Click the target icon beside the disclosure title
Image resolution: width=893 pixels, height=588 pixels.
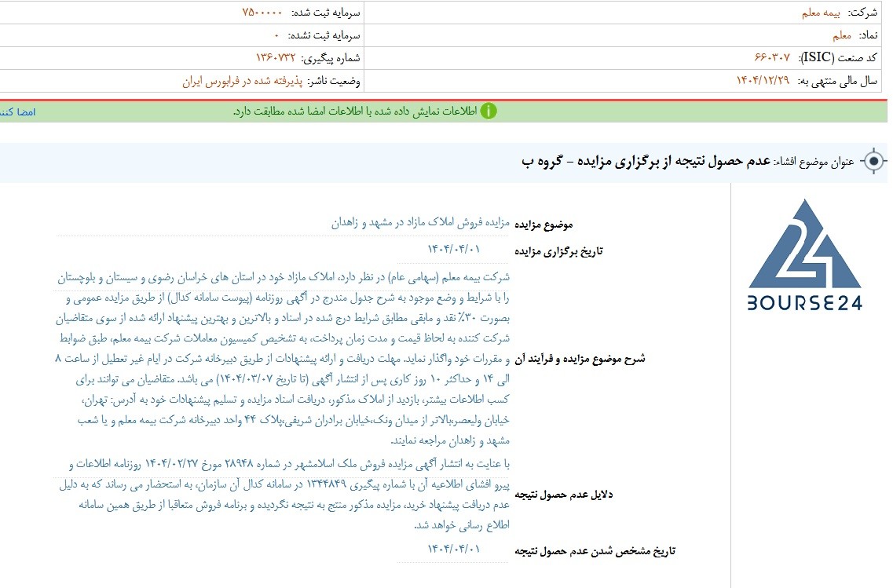[x=873, y=161]
